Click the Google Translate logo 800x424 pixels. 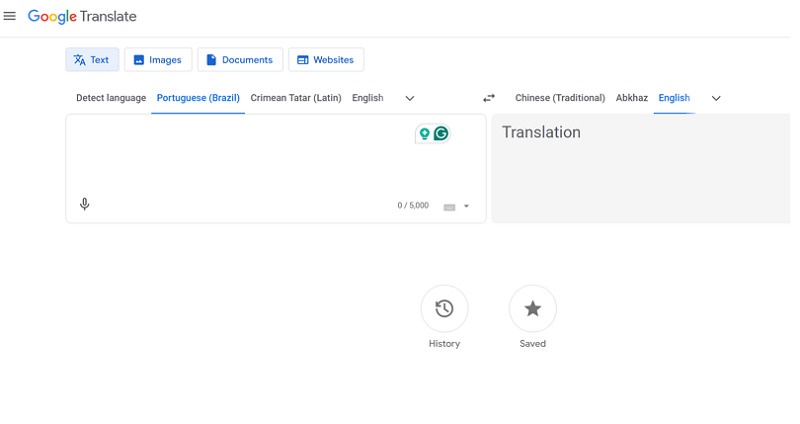point(82,16)
